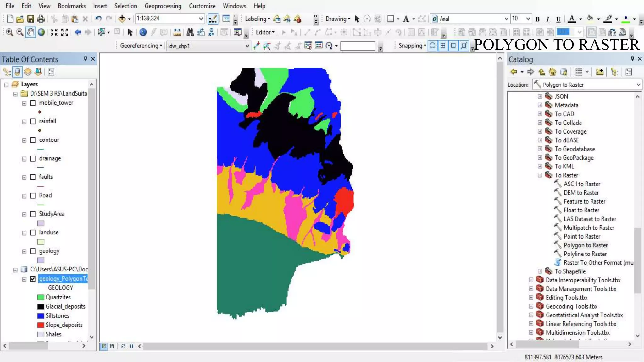Viewport: 644px width, 362px height.
Task: Open Catalog Location dropdown
Action: click(x=638, y=85)
